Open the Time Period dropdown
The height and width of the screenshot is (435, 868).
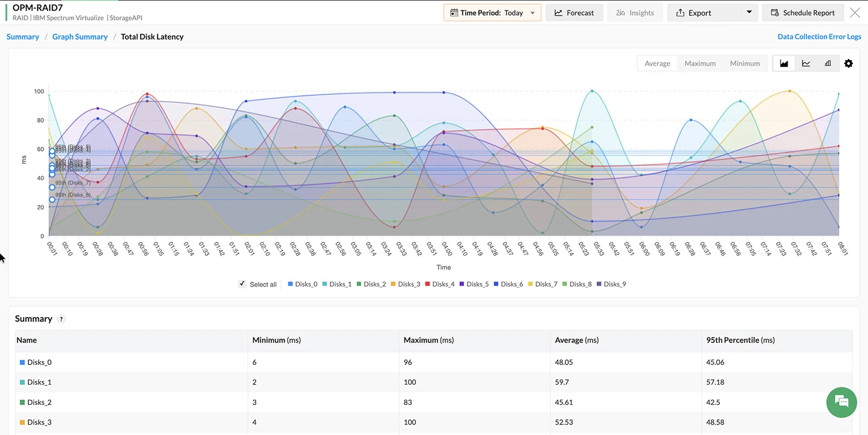click(531, 12)
